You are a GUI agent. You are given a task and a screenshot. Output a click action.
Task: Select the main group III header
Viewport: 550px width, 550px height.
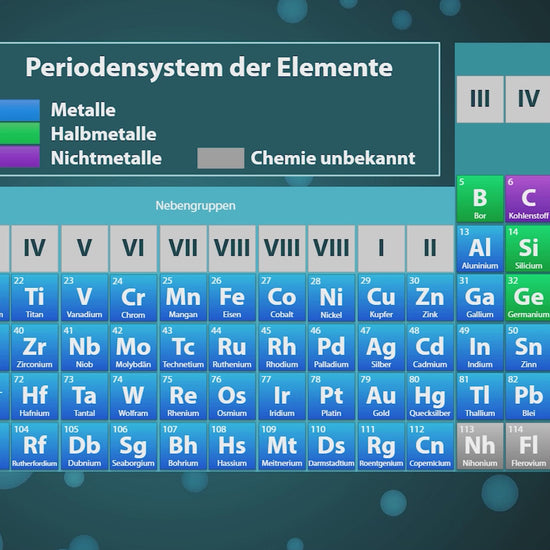click(480, 99)
